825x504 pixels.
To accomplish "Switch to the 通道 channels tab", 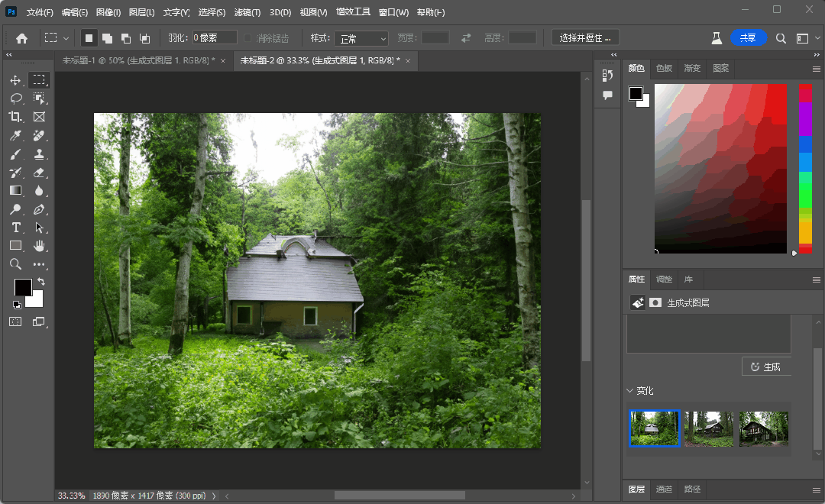I will pyautogui.click(x=664, y=489).
